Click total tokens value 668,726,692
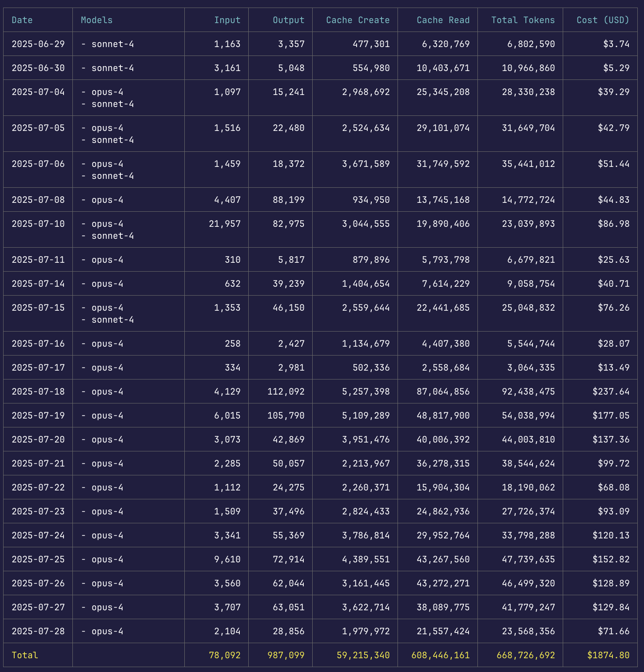644x672 pixels. coord(523,655)
